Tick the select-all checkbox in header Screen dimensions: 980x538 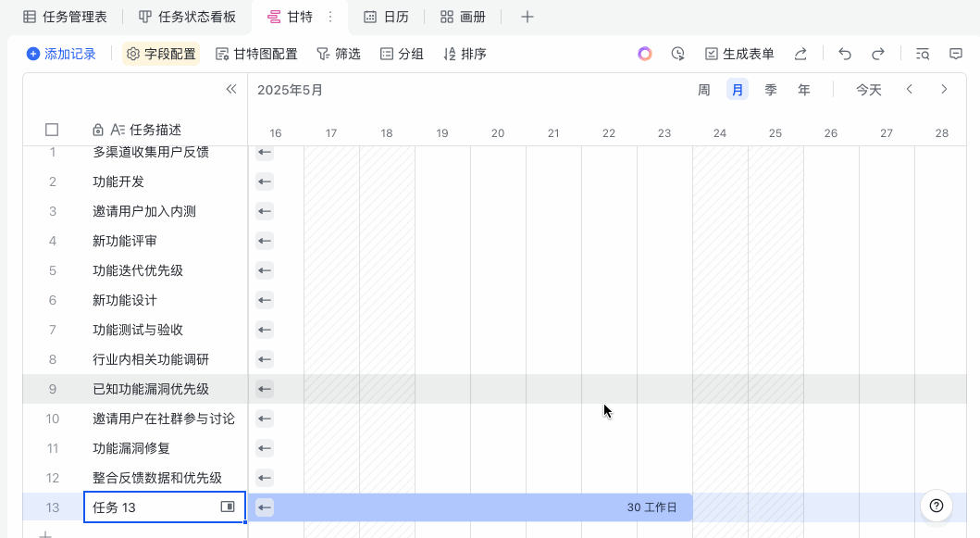click(x=52, y=130)
